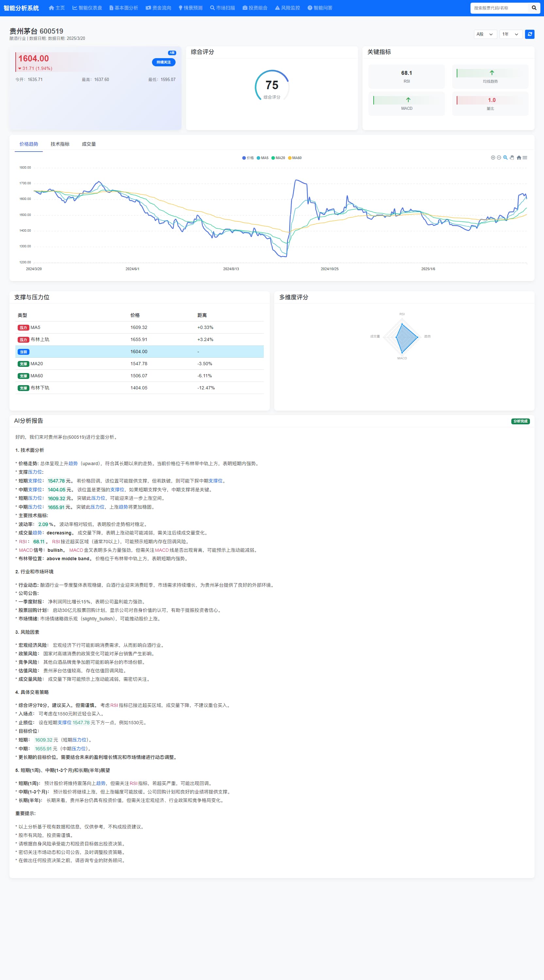Click the 均线趋势 up-arrow icon
The image size is (544, 980).
click(491, 73)
